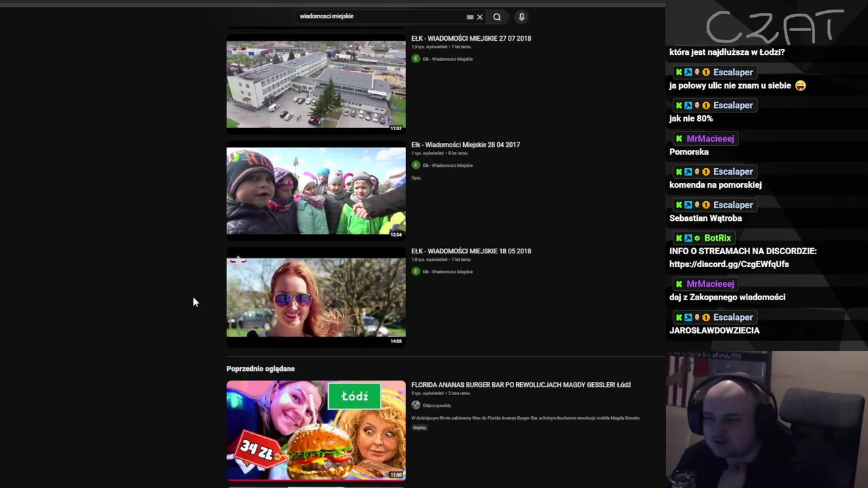Click the chat message "komenda na pomorskiej"
The width and height of the screenshot is (868, 488).
[x=715, y=185]
